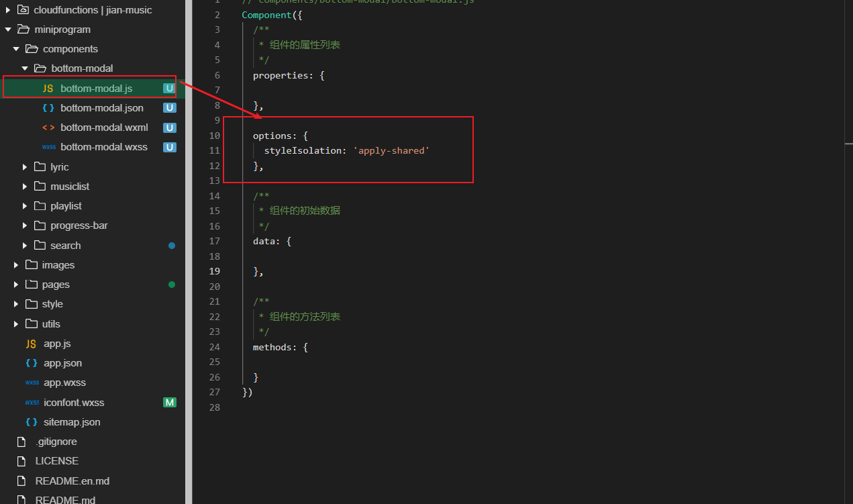This screenshot has height=504, width=853.
Task: Click the braces icon of bottom-modal.json
Action: click(x=48, y=108)
